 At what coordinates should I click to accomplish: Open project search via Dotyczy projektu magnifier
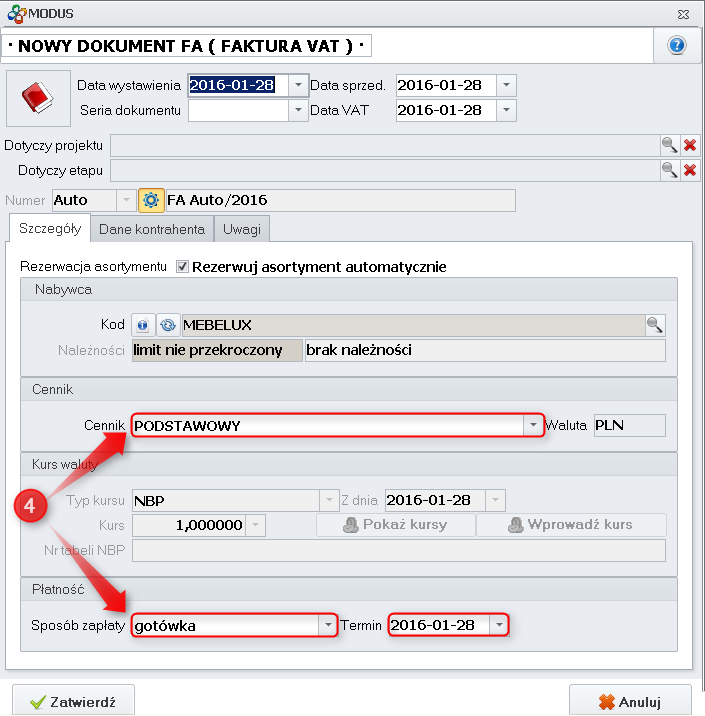(669, 145)
